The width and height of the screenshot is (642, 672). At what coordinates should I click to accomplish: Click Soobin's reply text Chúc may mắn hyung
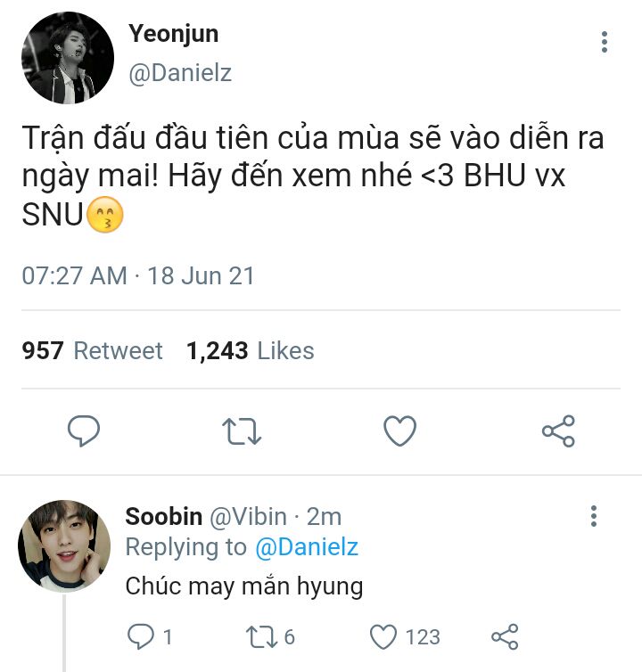coord(243,586)
